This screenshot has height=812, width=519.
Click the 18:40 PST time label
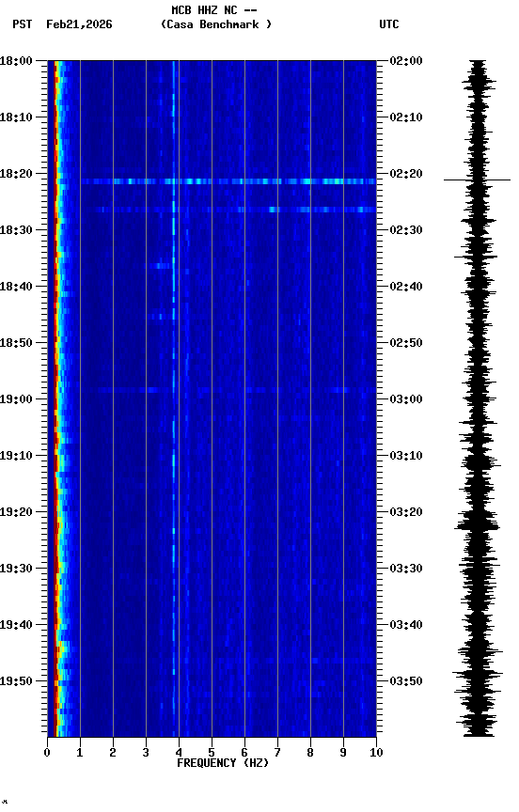[x=16, y=287]
